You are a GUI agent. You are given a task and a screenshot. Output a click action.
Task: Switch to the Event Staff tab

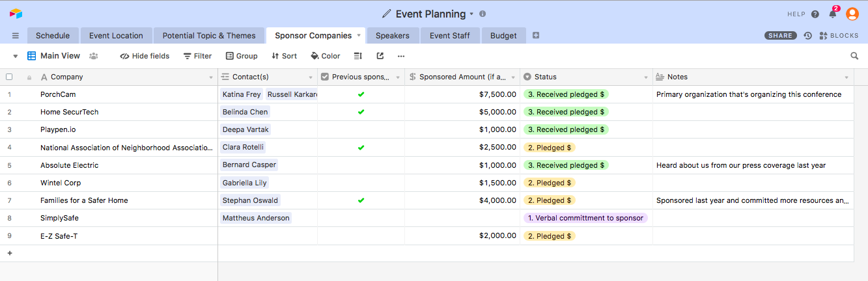click(450, 36)
